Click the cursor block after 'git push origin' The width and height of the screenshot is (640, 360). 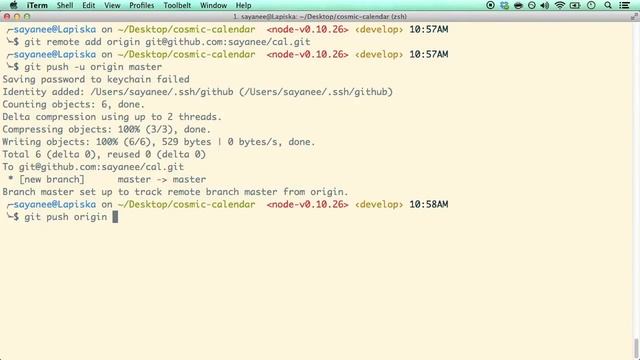coord(115,217)
